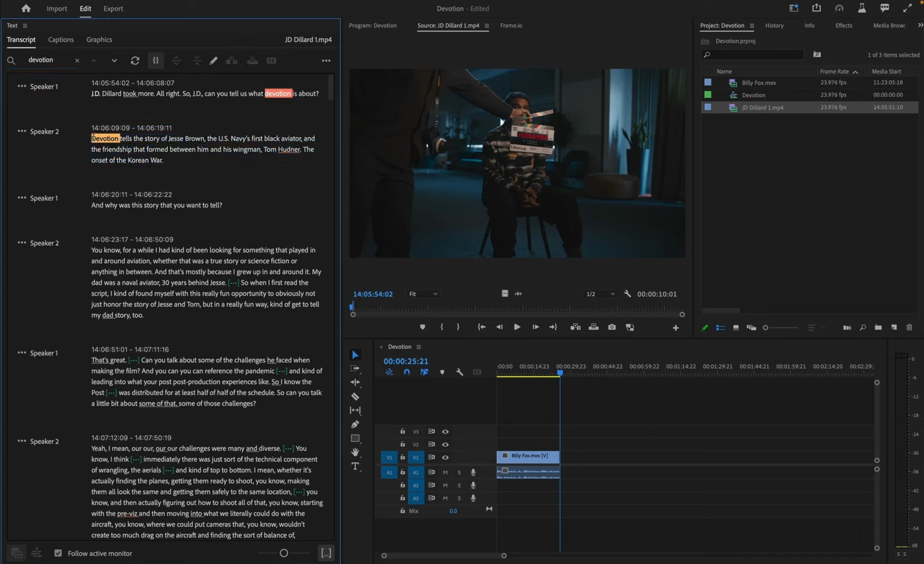This screenshot has width=924, height=564.
Task: Toggle Follow active monitor checkbox
Action: coord(58,553)
